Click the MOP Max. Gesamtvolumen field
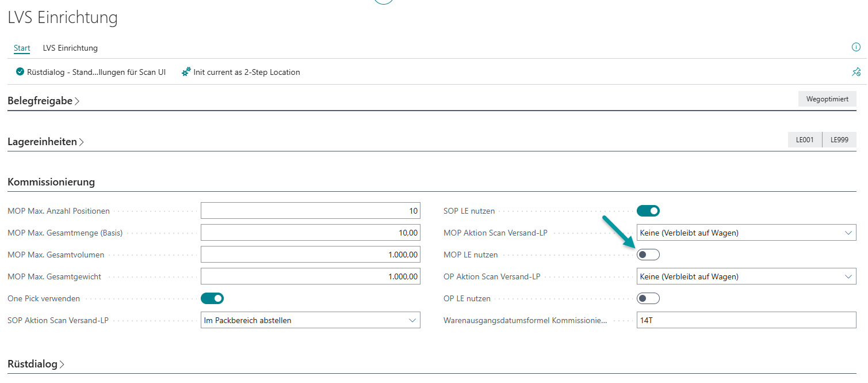 tap(311, 255)
